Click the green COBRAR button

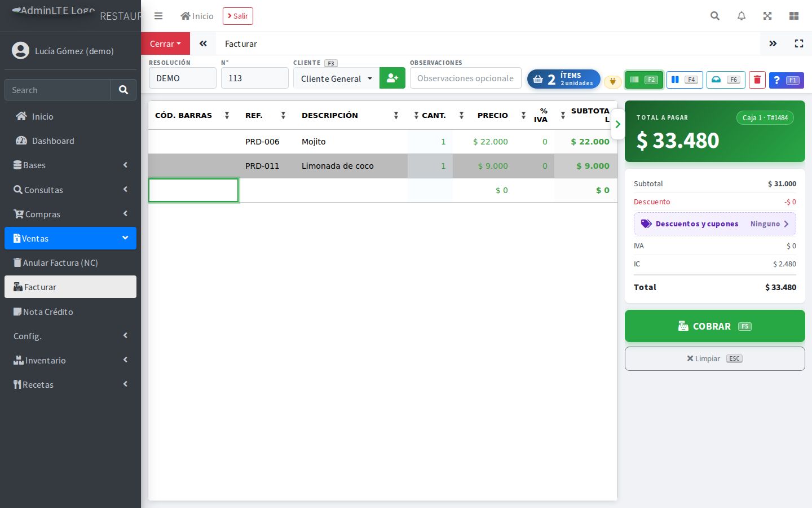715,326
